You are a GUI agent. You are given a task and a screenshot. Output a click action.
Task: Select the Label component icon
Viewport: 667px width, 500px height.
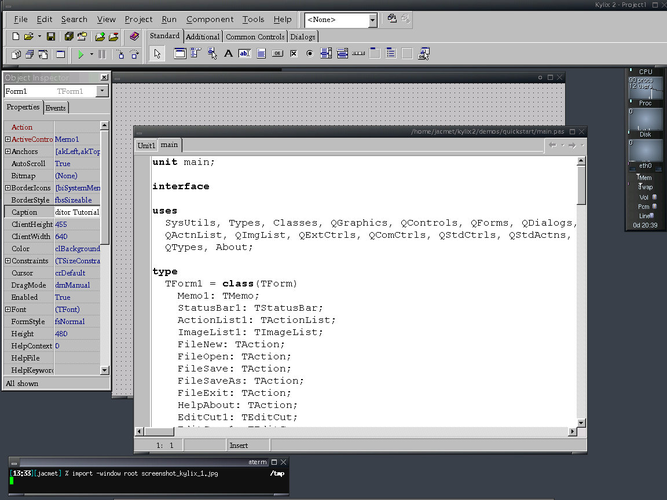pyautogui.click(x=228, y=54)
